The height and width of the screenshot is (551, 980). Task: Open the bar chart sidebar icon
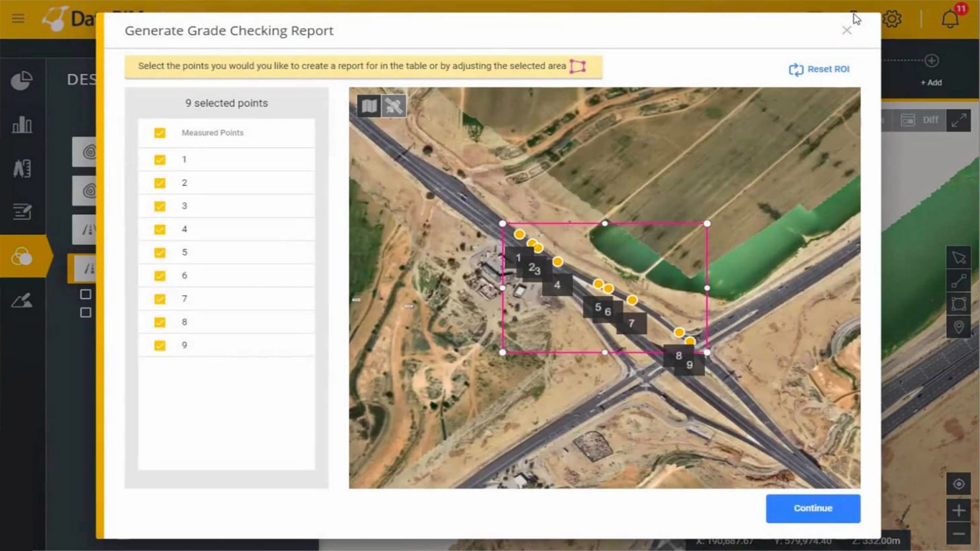[x=22, y=124]
